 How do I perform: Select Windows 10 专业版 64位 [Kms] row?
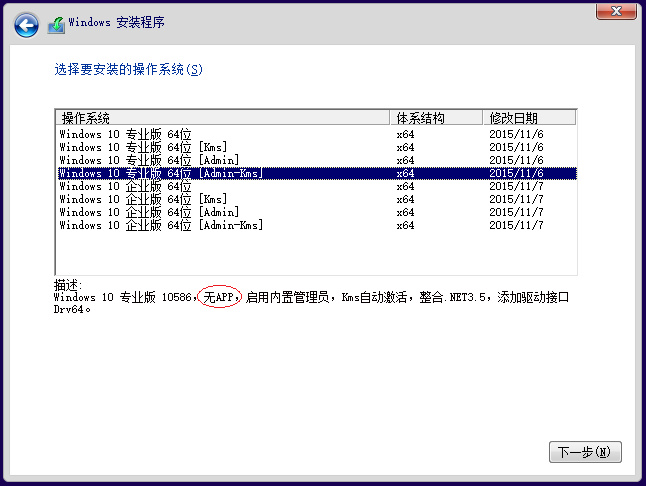[316, 147]
